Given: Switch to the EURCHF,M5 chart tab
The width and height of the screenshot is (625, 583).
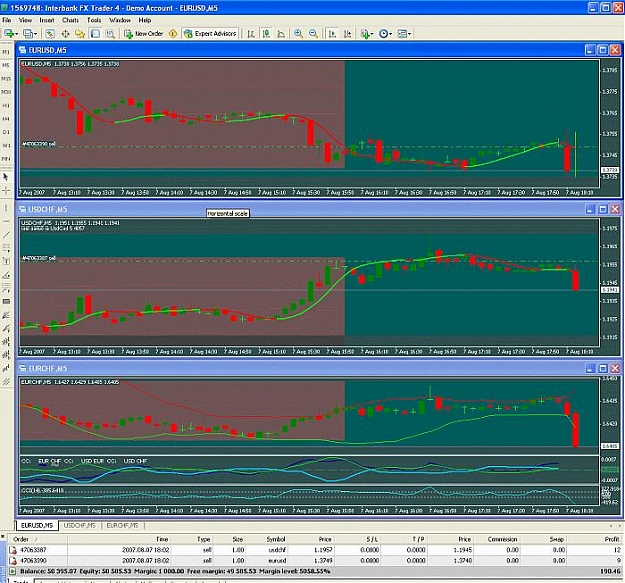Looking at the screenshot, I should pos(122,526).
